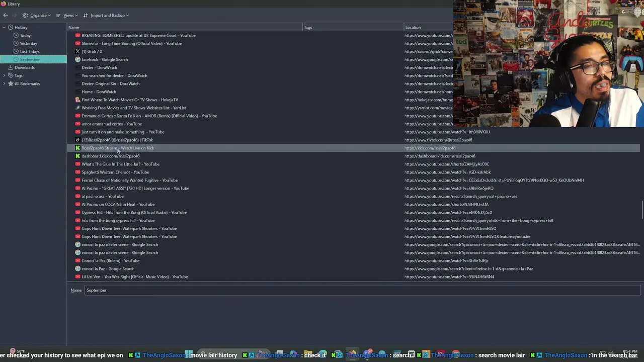This screenshot has height=362, width=644.
Task: Click the X favicon on the Grok row
Action: [77, 51]
